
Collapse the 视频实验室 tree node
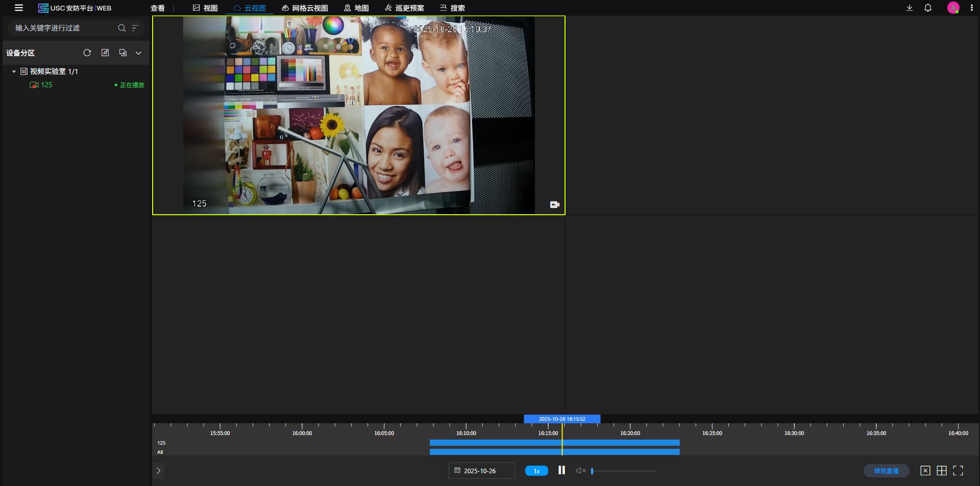tap(14, 72)
